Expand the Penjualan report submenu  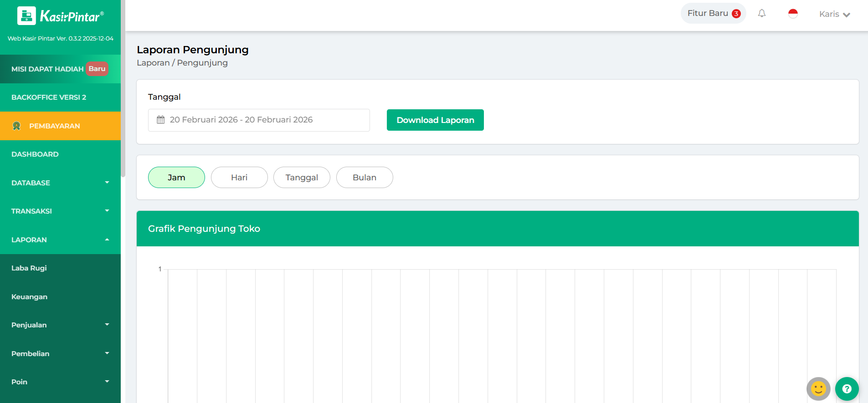pyautogui.click(x=60, y=325)
